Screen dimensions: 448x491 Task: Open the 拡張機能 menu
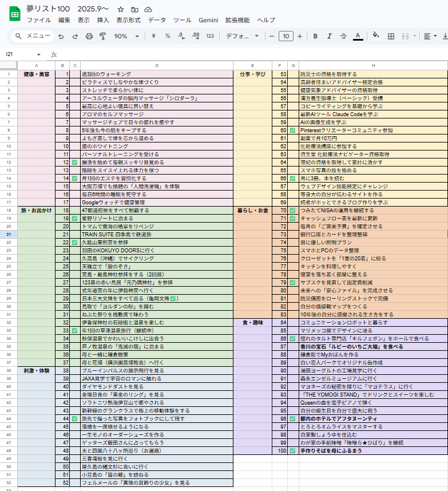(x=237, y=20)
